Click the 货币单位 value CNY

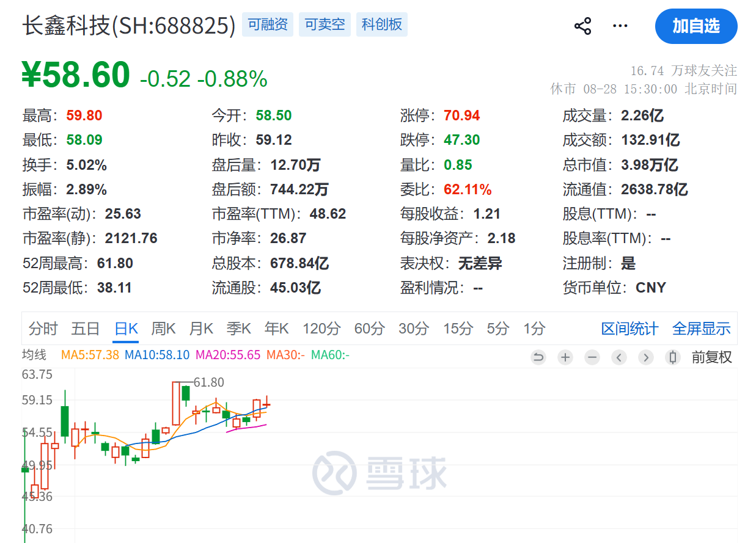tap(651, 288)
